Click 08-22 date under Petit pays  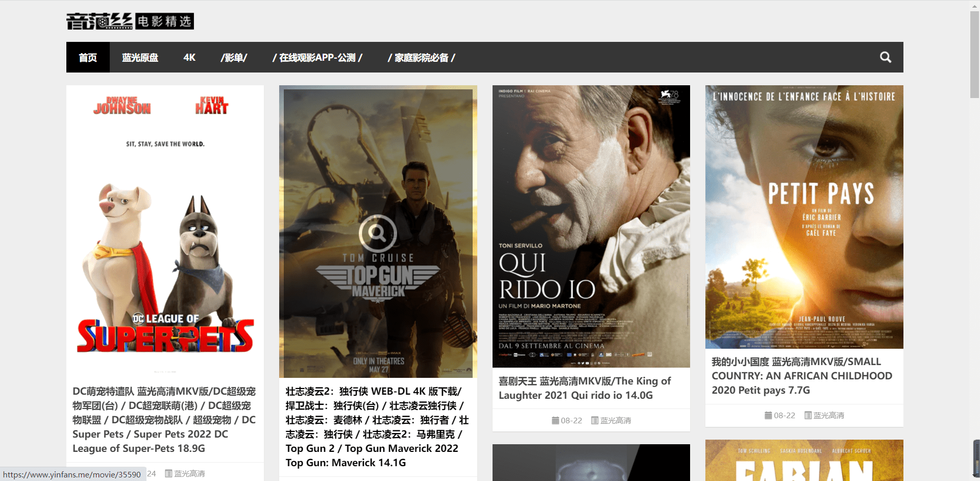tap(785, 415)
